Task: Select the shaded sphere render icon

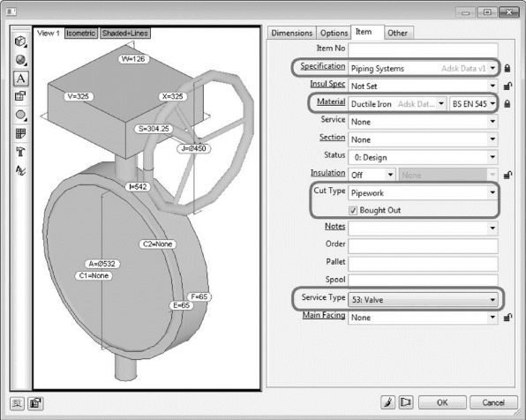Action: pos(20,60)
